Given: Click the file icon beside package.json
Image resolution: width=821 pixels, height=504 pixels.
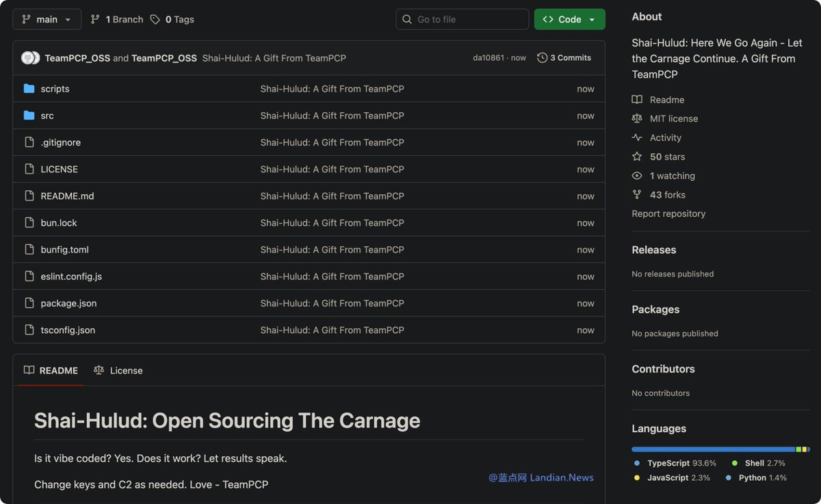Looking at the screenshot, I should [x=29, y=303].
